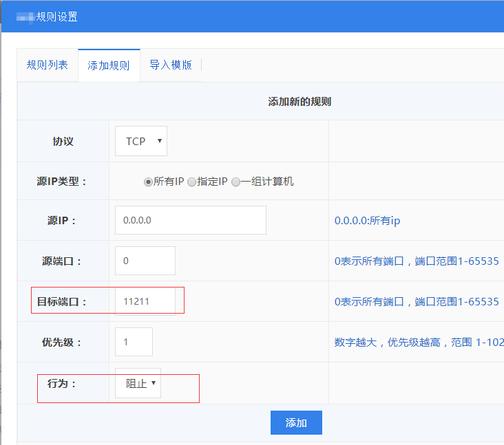
Task: Click the 0.0.0.0:所有ip hint text
Action: (x=367, y=221)
